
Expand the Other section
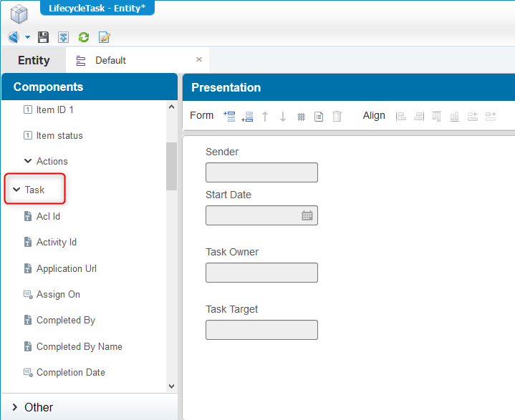14,407
